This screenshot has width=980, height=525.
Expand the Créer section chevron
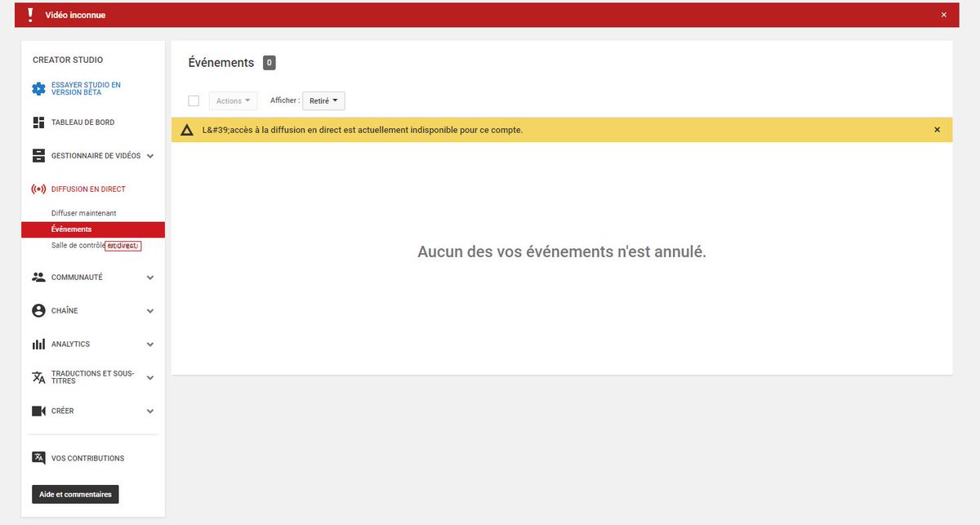(150, 412)
